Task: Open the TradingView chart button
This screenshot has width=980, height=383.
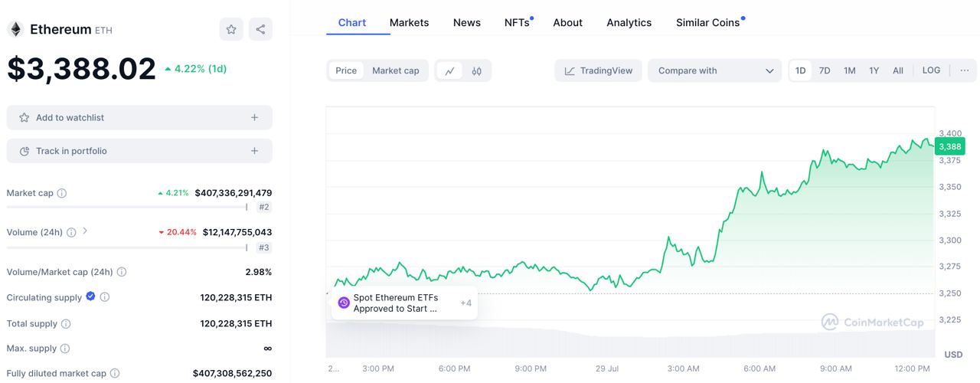Action: coord(598,70)
